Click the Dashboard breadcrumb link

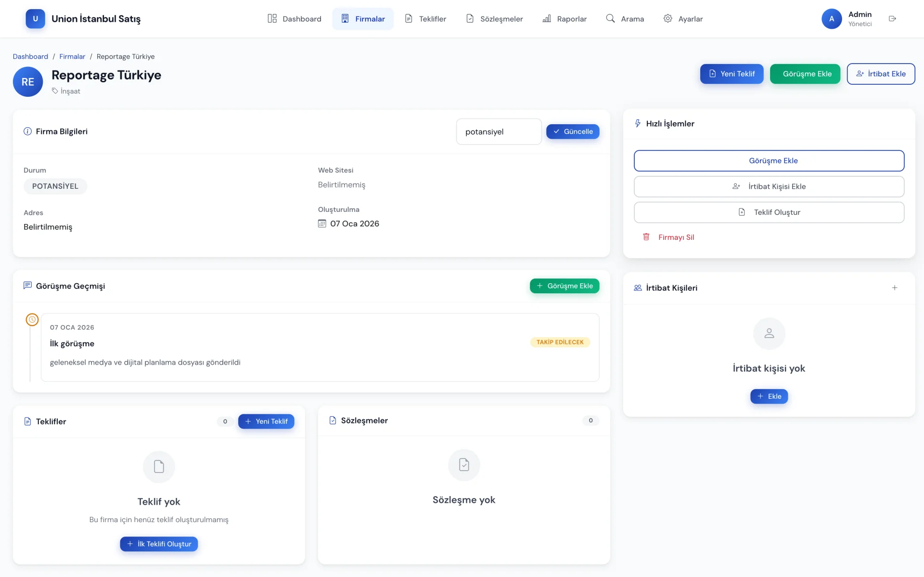coord(30,56)
